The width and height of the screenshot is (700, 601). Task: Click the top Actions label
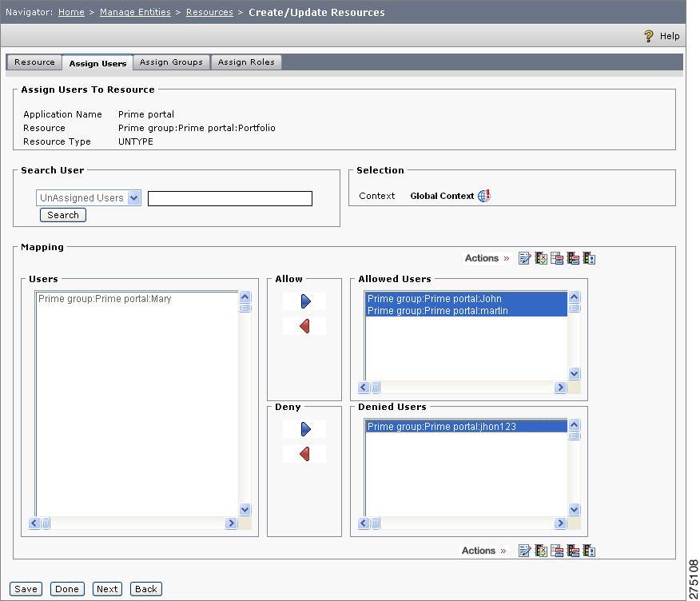tap(482, 258)
